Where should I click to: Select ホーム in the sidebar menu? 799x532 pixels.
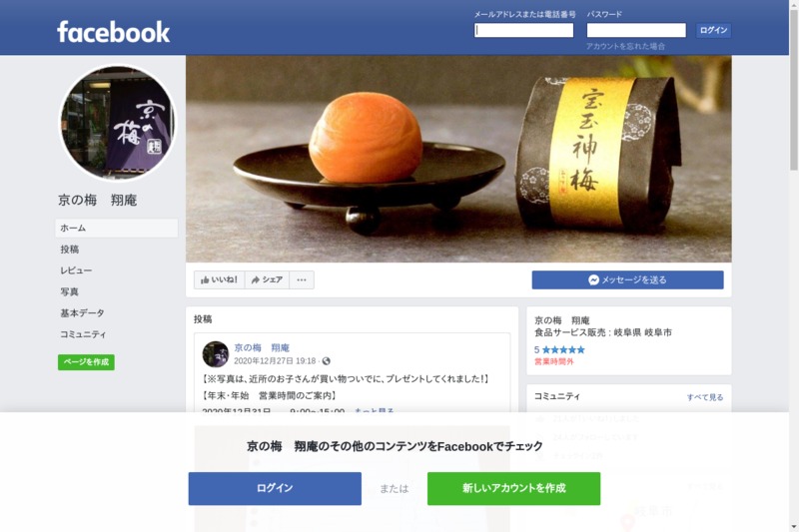point(117,229)
